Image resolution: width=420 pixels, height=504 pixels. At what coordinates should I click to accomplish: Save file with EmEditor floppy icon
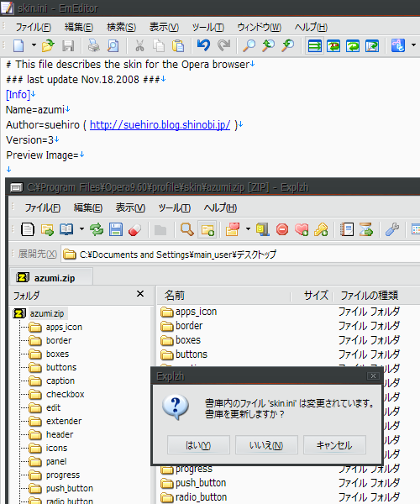point(68,45)
